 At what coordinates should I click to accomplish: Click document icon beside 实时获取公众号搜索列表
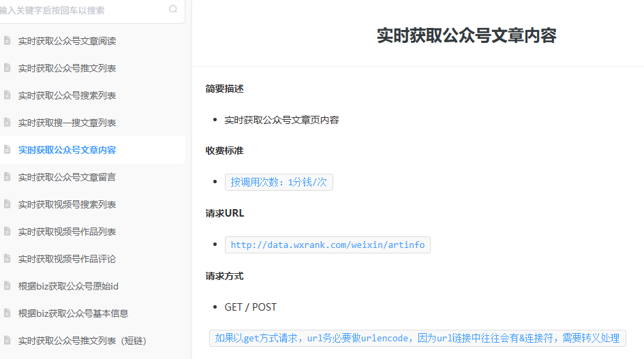tap(7, 95)
